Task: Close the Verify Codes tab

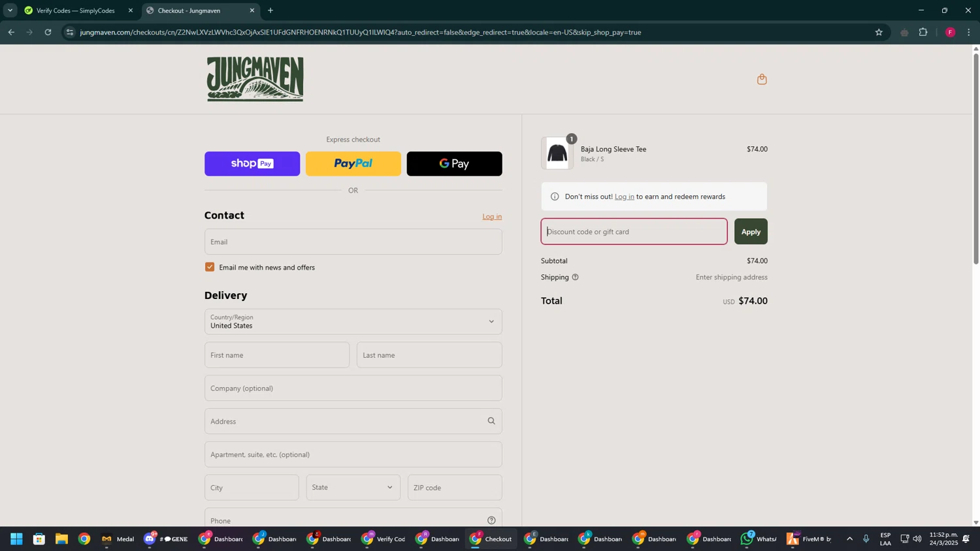Action: tap(130, 10)
